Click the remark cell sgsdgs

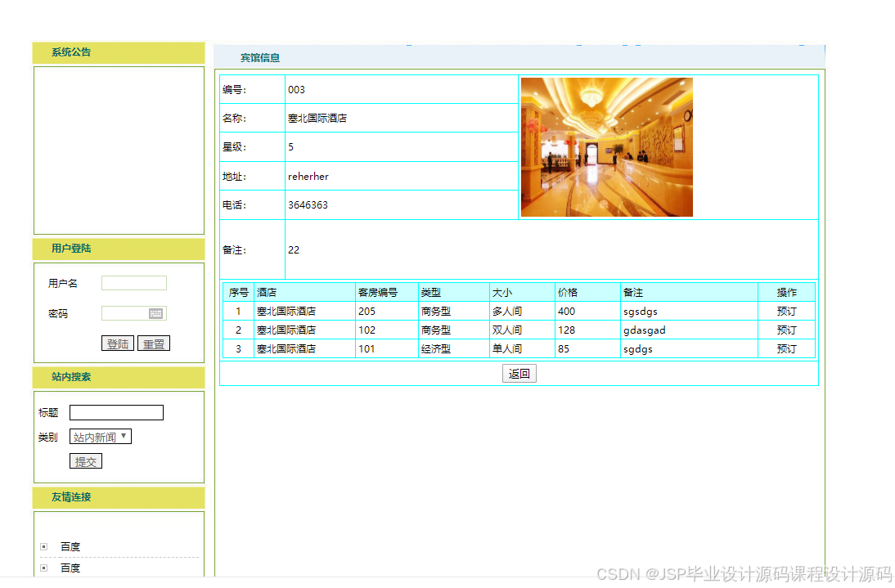641,312
